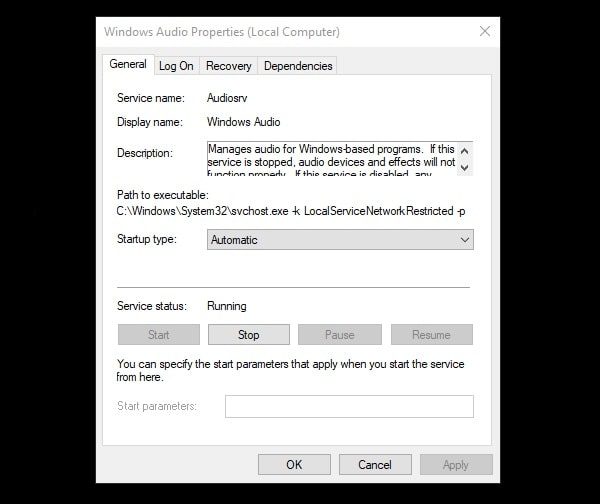Click the Apply button
This screenshot has width=600, height=504.
tap(456, 465)
